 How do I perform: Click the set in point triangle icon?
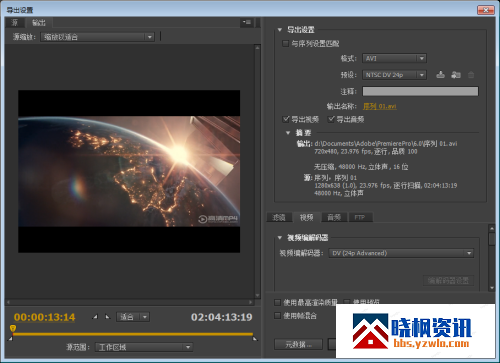coord(95,317)
